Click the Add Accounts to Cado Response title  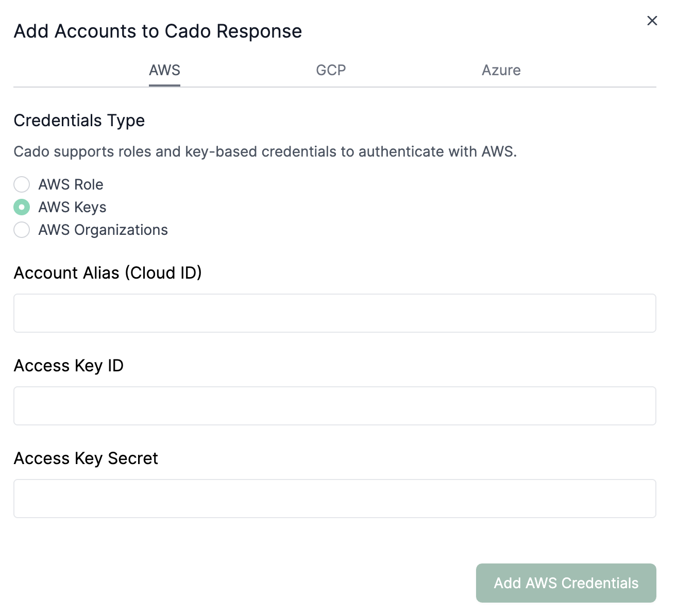pos(158,31)
